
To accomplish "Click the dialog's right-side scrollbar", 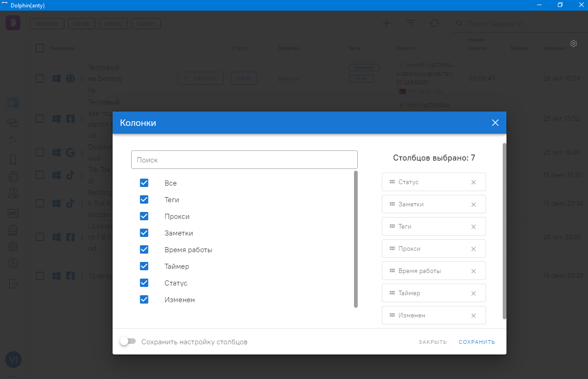I will tap(505, 231).
